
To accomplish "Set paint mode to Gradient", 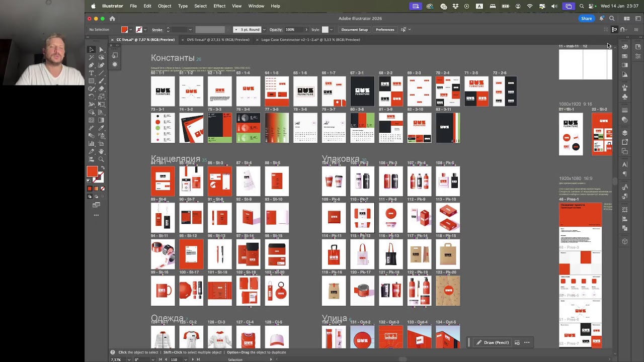I will [96, 189].
